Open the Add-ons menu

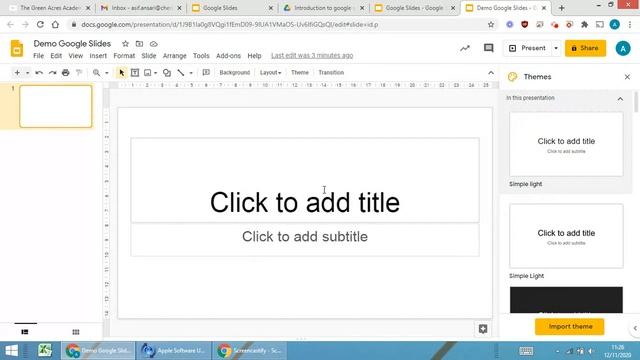click(x=228, y=56)
